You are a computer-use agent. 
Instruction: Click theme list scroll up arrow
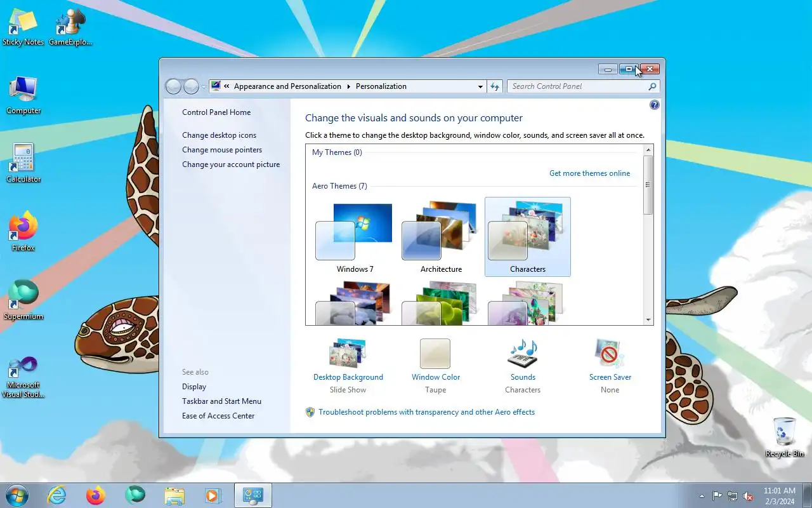648,150
